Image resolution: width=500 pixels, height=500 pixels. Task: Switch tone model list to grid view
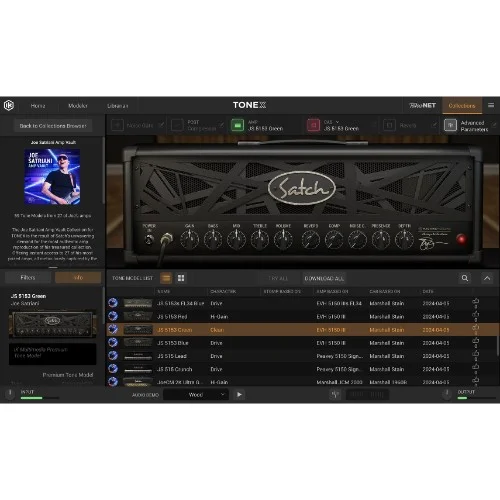pyautogui.click(x=181, y=278)
